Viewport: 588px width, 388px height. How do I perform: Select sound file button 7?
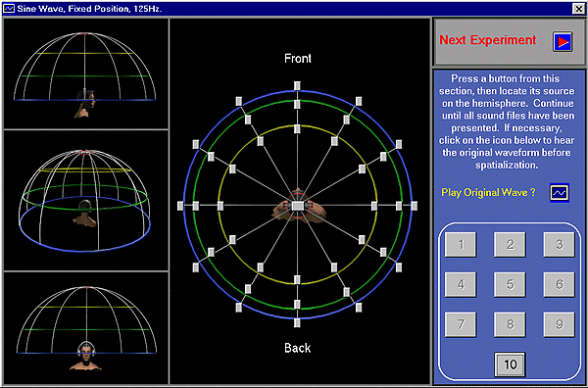point(461,324)
